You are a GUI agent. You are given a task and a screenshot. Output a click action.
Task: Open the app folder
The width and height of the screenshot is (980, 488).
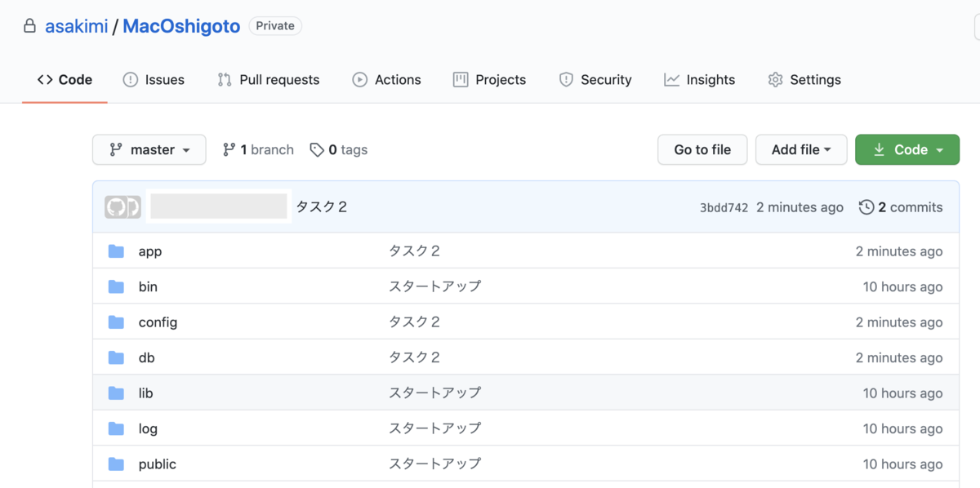point(150,251)
